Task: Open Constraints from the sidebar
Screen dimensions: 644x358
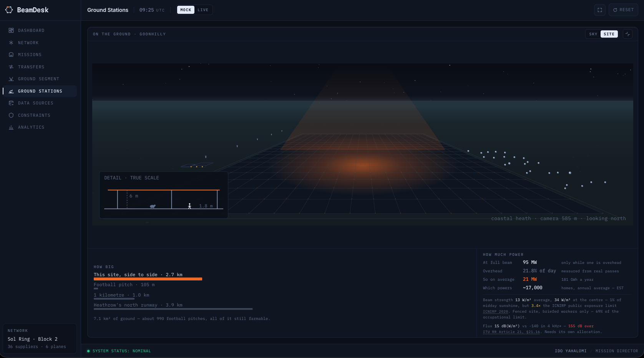Action: point(40,115)
